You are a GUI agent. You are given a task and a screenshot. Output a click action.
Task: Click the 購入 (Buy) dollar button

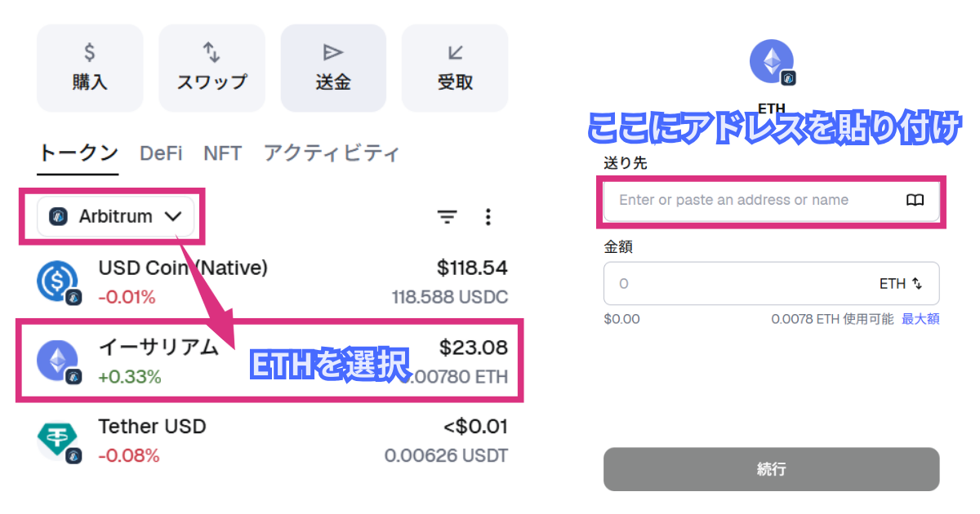90,68
